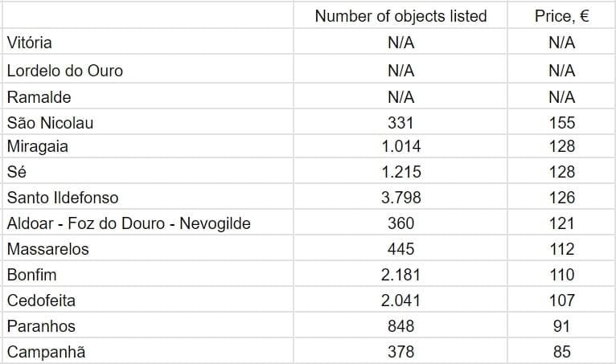
Task: Select the Massarelos price cell 112
Action: (562, 249)
